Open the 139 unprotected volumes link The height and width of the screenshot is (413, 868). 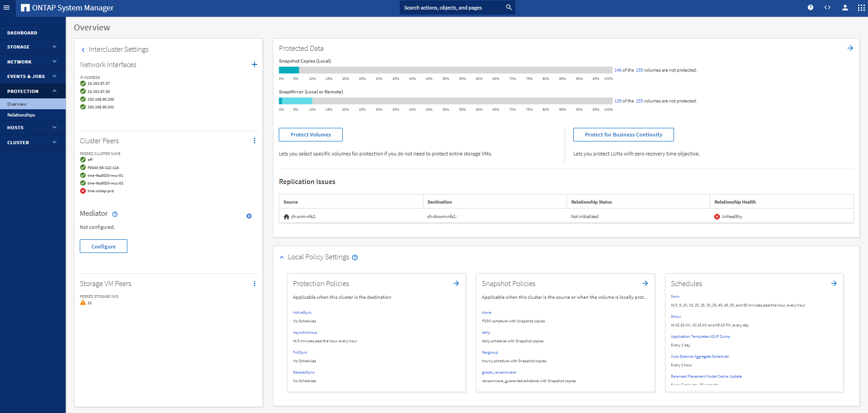[618, 101]
